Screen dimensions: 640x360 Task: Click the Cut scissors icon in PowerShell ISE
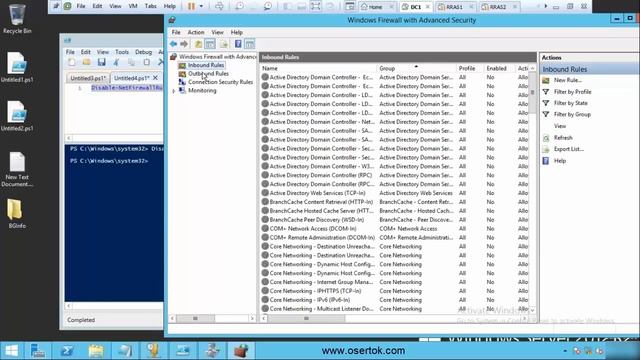[x=116, y=62]
